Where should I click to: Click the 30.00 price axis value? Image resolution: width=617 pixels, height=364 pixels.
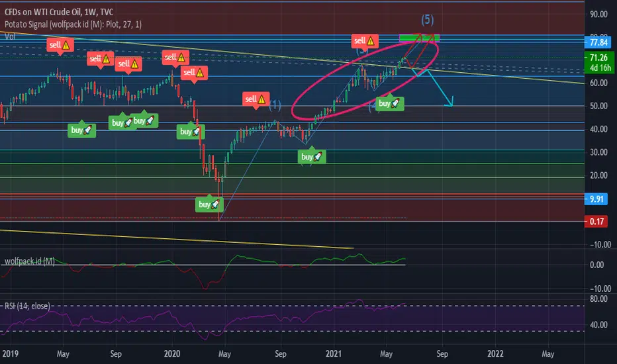[598, 152]
